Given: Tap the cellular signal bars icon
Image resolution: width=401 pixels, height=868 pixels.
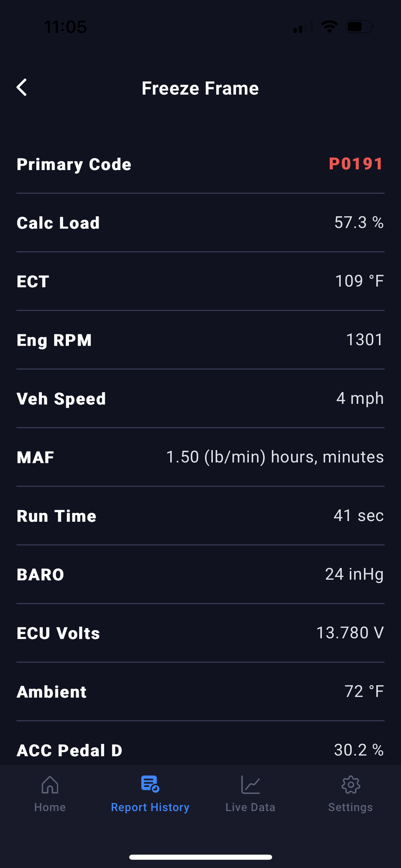Looking at the screenshot, I should pyautogui.click(x=302, y=28).
